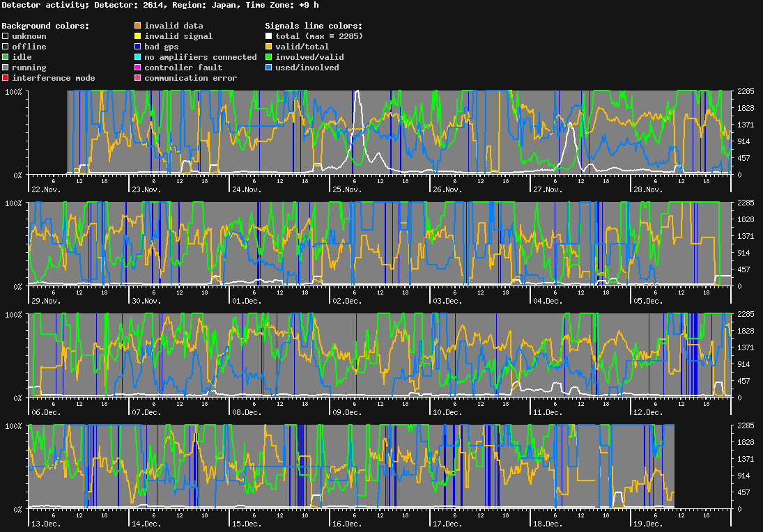Click the '23.Nov.' date label

coord(146,189)
